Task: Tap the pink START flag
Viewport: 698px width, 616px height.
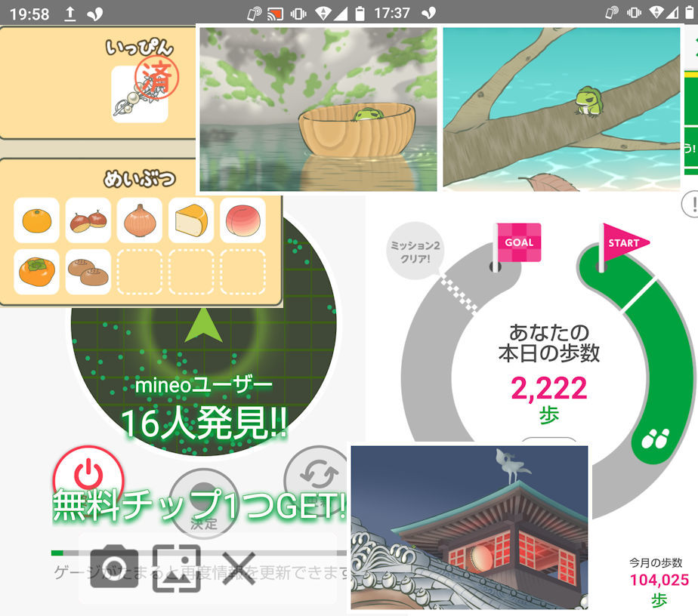Action: [624, 244]
